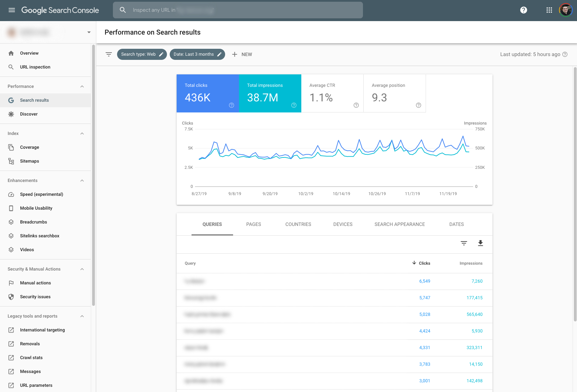
Task: Download the queries table data
Action: click(x=480, y=243)
